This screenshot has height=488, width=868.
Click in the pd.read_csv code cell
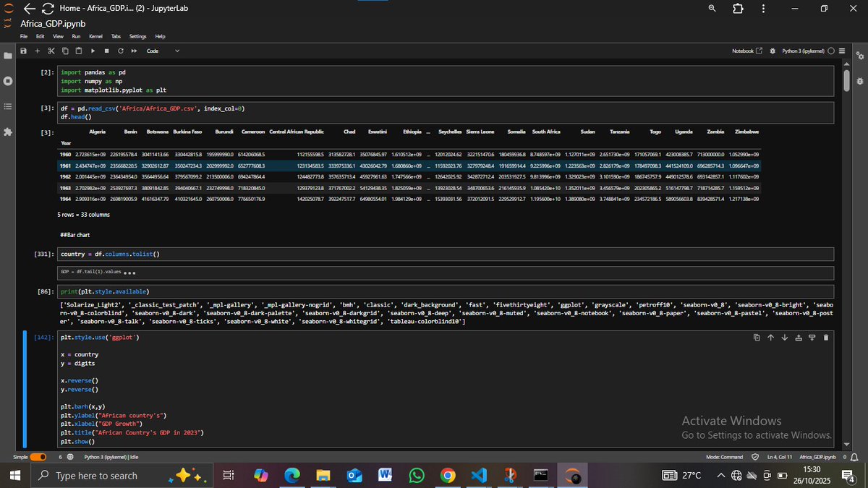444,112
